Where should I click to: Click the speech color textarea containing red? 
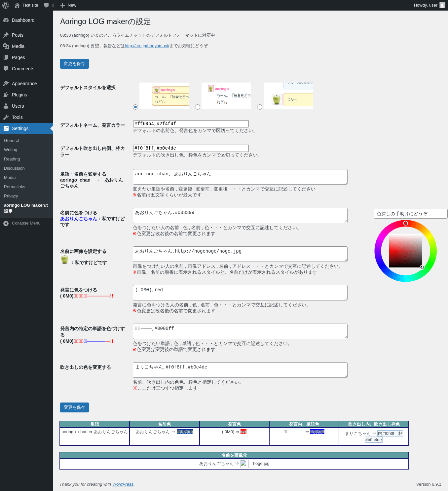coord(240,293)
